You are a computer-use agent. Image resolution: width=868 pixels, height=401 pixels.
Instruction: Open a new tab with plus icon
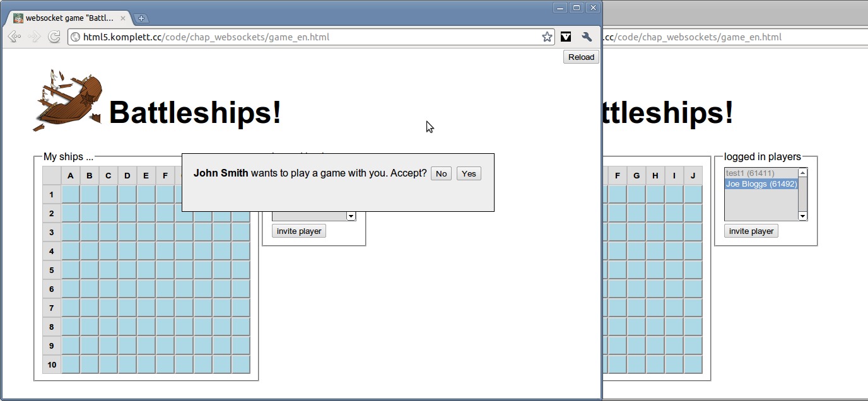(141, 18)
